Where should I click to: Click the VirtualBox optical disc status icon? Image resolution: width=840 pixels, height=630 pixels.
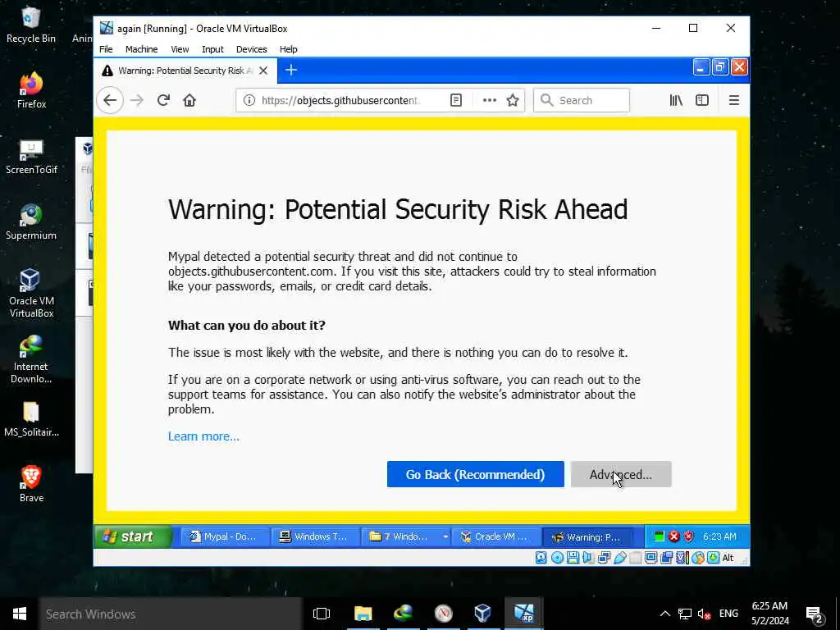click(x=557, y=558)
